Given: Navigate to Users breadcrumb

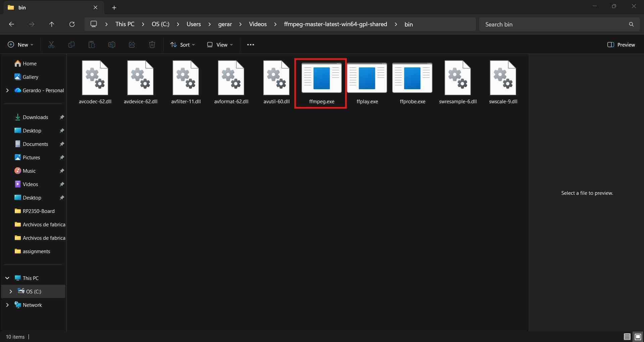Looking at the screenshot, I should click(194, 24).
